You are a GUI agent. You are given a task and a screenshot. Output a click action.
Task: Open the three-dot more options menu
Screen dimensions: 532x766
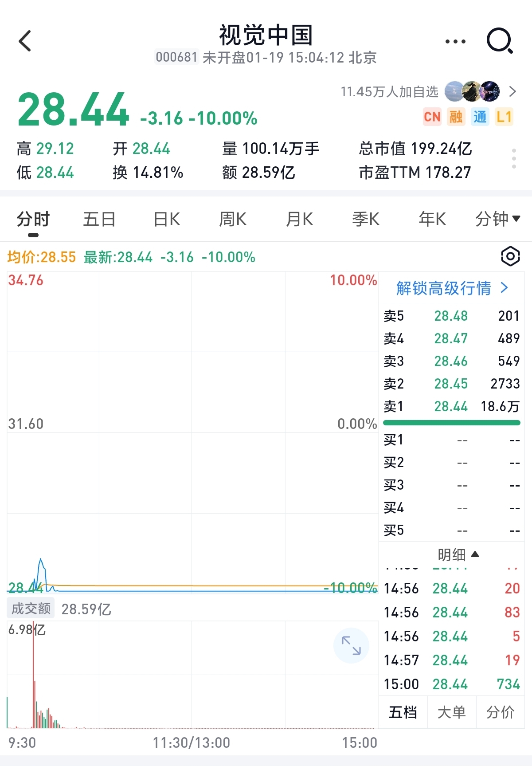click(455, 41)
